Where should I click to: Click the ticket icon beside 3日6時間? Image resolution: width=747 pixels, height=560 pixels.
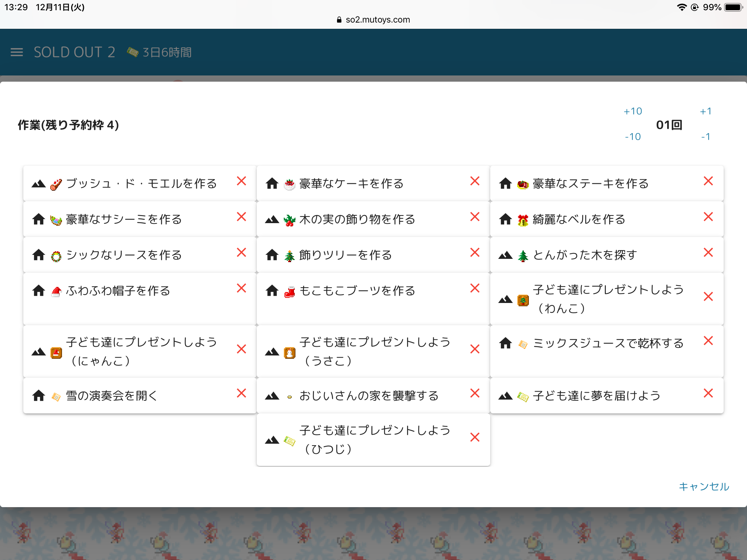point(132,52)
